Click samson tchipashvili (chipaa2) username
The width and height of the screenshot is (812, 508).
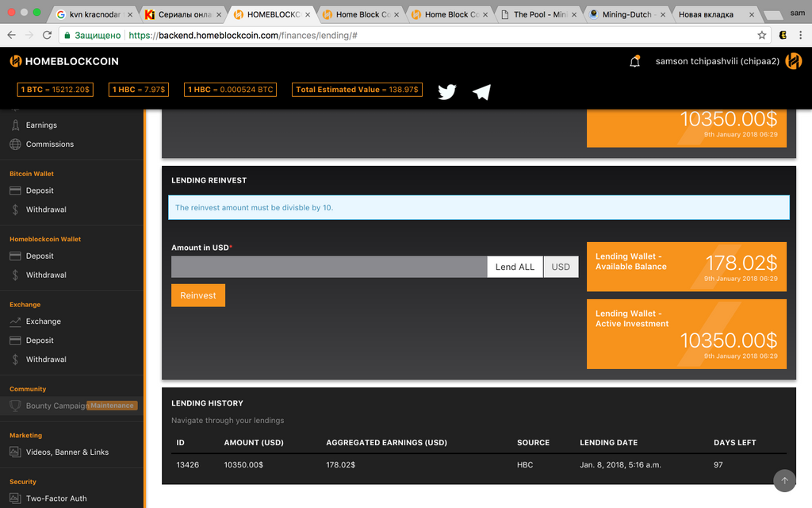[717, 61]
